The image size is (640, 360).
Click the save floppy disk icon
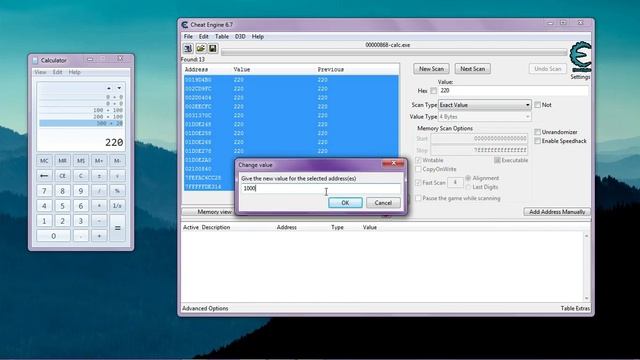(213, 49)
